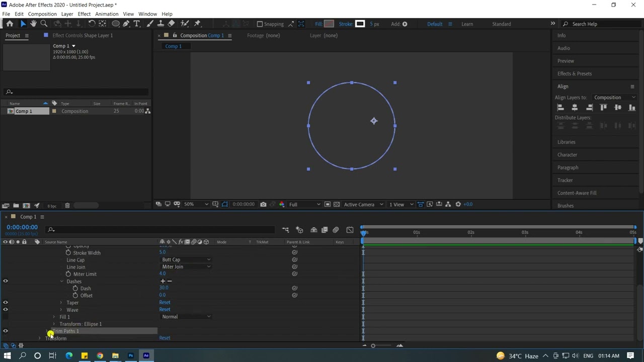The width and height of the screenshot is (644, 362).
Task: Select the Hand tool
Action: tap(33, 24)
